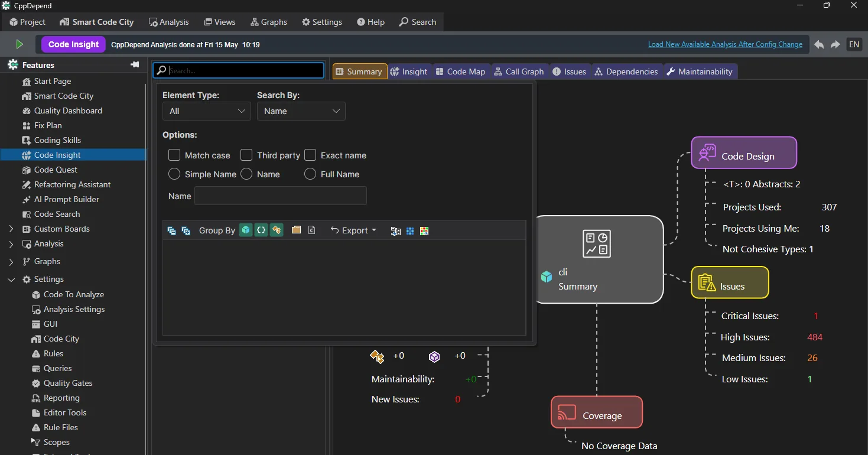Toggle group by type icon
The height and width of the screenshot is (455, 868).
pyautogui.click(x=277, y=230)
